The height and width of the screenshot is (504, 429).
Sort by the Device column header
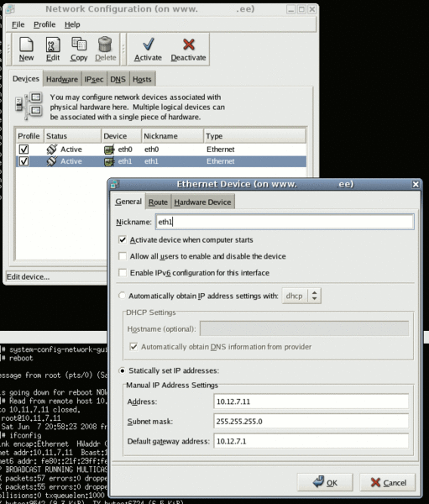tap(122, 136)
